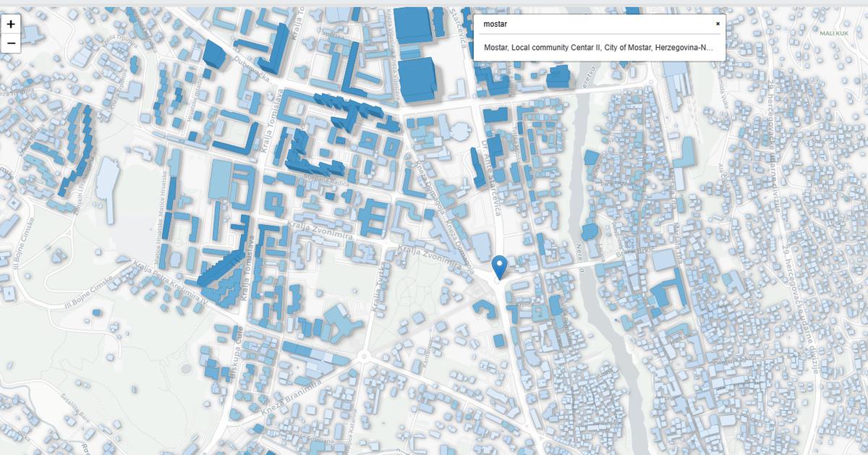Click the blue location pin marker
Viewport: 868px width, 455px height.
point(499,268)
